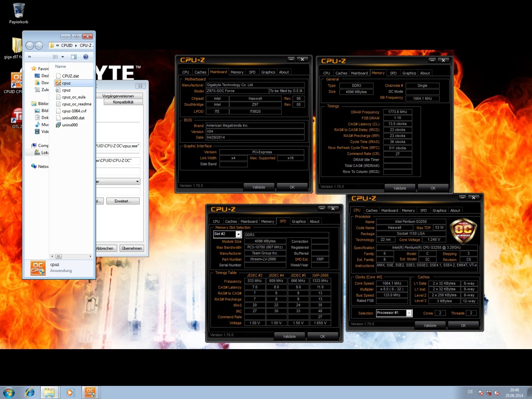Open the Explorer help question-mark icon

(86, 57)
